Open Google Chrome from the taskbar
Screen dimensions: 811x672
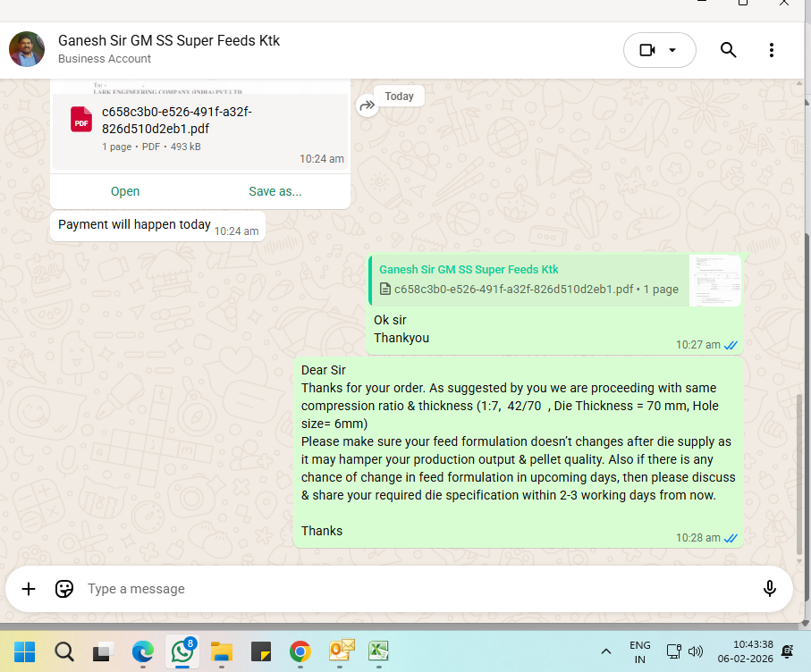point(300,651)
